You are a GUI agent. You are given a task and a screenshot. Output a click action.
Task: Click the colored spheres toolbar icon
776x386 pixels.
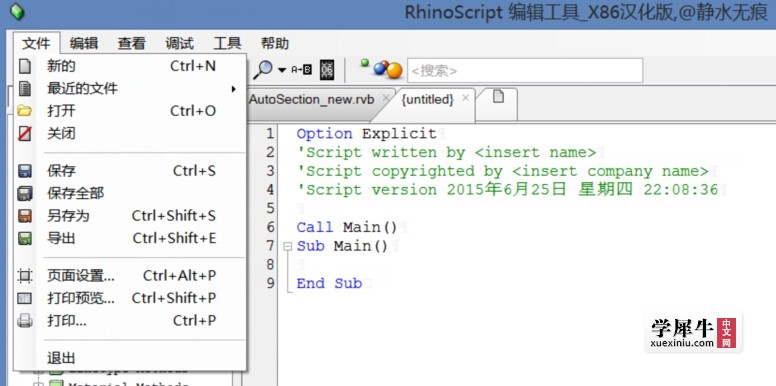coord(382,69)
